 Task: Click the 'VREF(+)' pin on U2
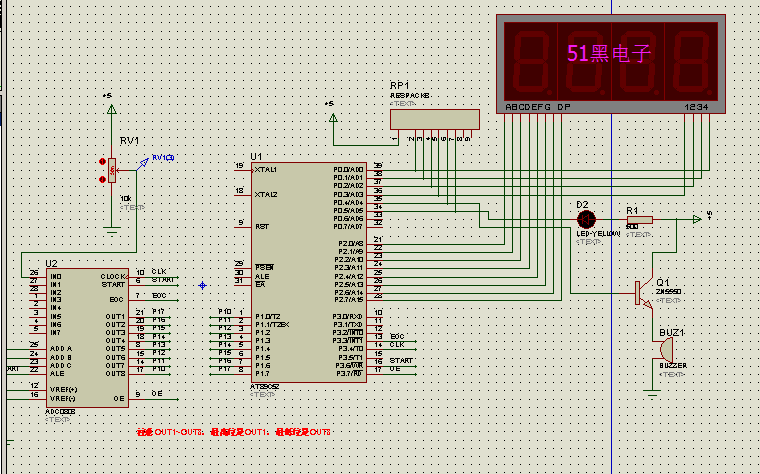tap(63, 390)
